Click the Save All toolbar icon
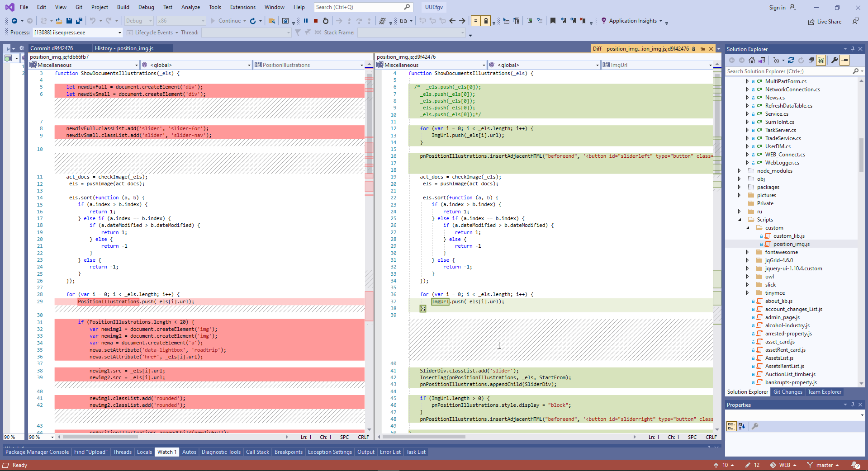This screenshot has height=471, width=868. [79, 21]
